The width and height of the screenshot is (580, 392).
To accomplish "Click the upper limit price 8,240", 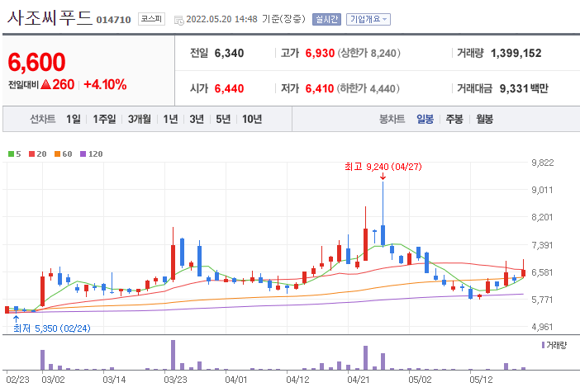I will pyautogui.click(x=383, y=53).
